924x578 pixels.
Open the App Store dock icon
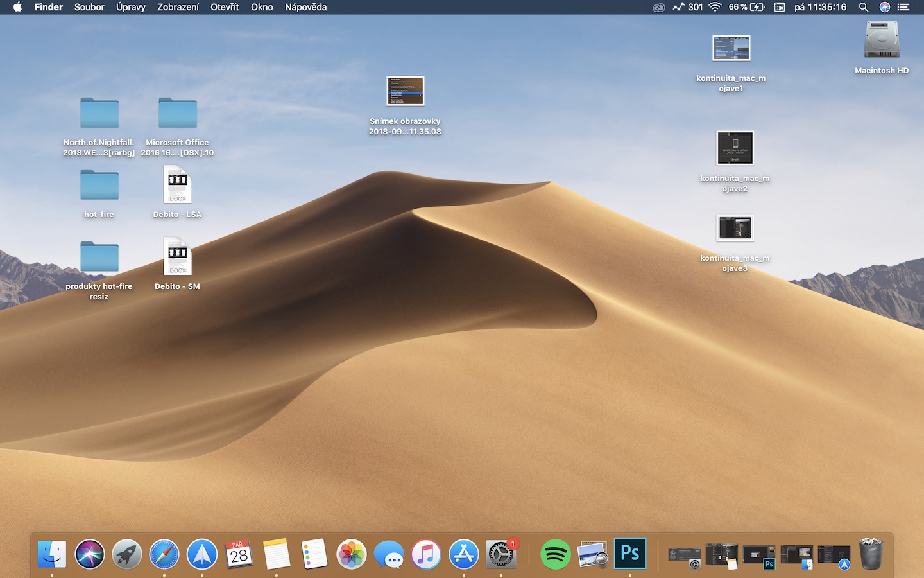[463, 554]
